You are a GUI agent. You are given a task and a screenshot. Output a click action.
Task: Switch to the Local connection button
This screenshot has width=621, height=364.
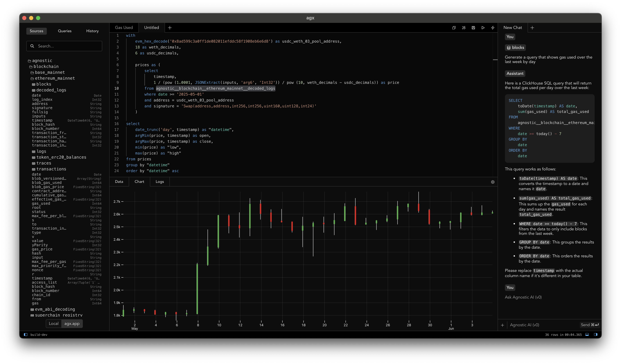coord(54,324)
